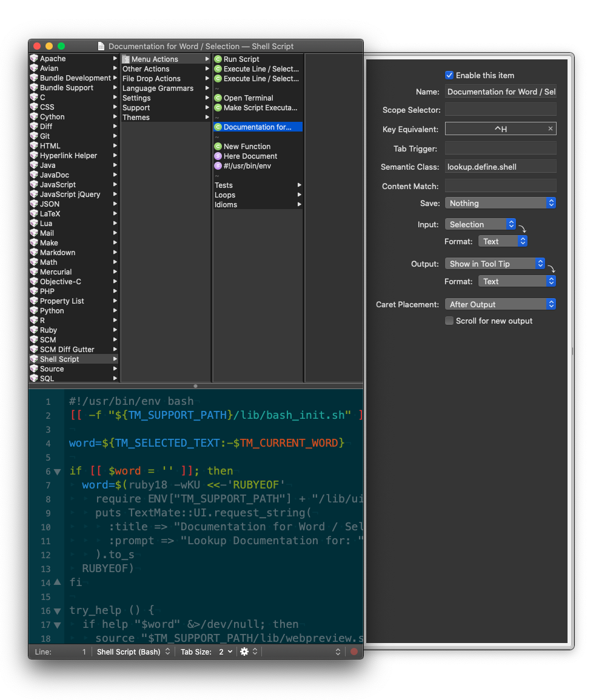This screenshot has height=700, width=613.
Task: Select Themes in bundle sections
Action: pos(166,118)
